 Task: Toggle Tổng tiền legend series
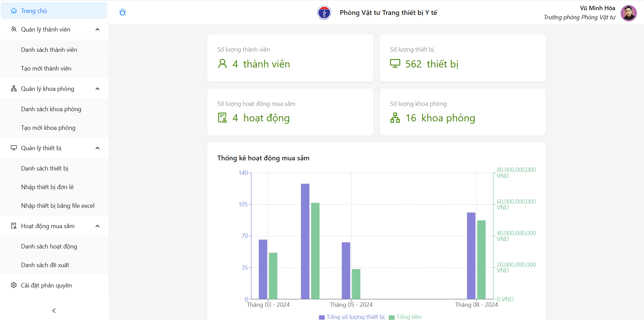(x=405, y=317)
